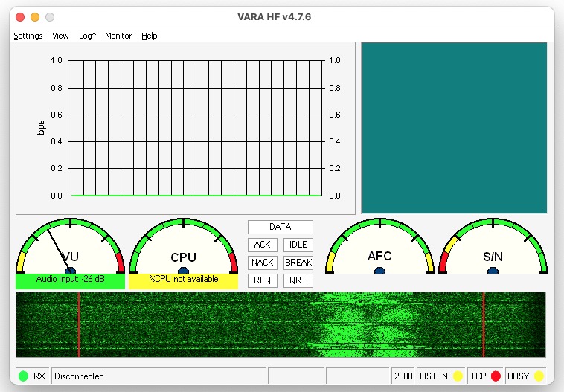Screen dimensions: 564x392
Task: Open the Help menu
Action: [150, 36]
